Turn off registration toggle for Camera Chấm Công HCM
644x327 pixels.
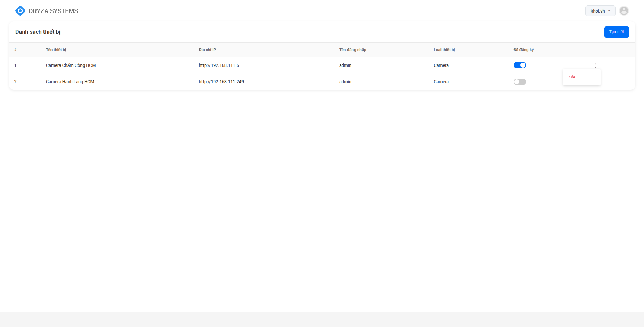coord(519,65)
